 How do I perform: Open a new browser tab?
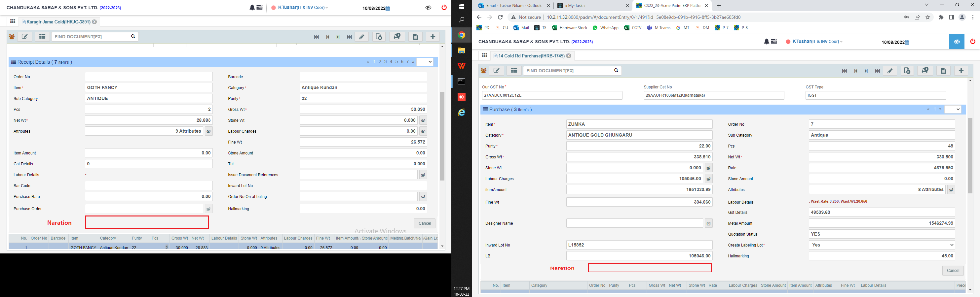click(719, 6)
